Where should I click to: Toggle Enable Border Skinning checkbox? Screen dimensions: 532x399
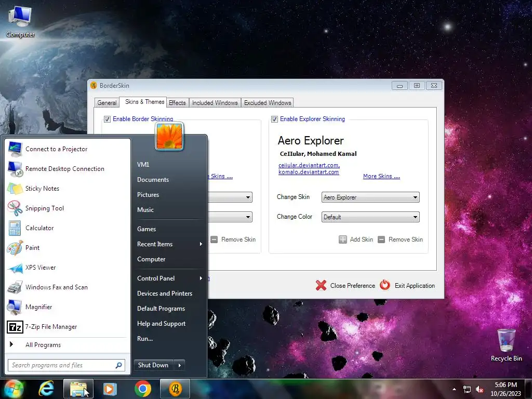click(107, 119)
